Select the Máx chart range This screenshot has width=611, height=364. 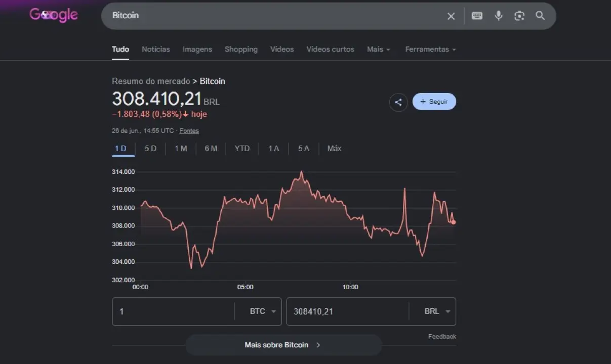pyautogui.click(x=335, y=148)
